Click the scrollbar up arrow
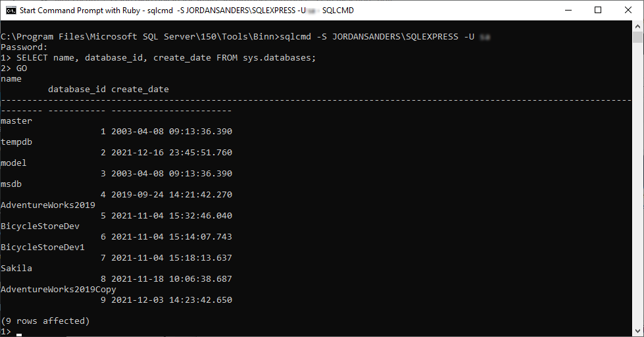Image resolution: width=644 pixels, height=337 pixels. 637,26
